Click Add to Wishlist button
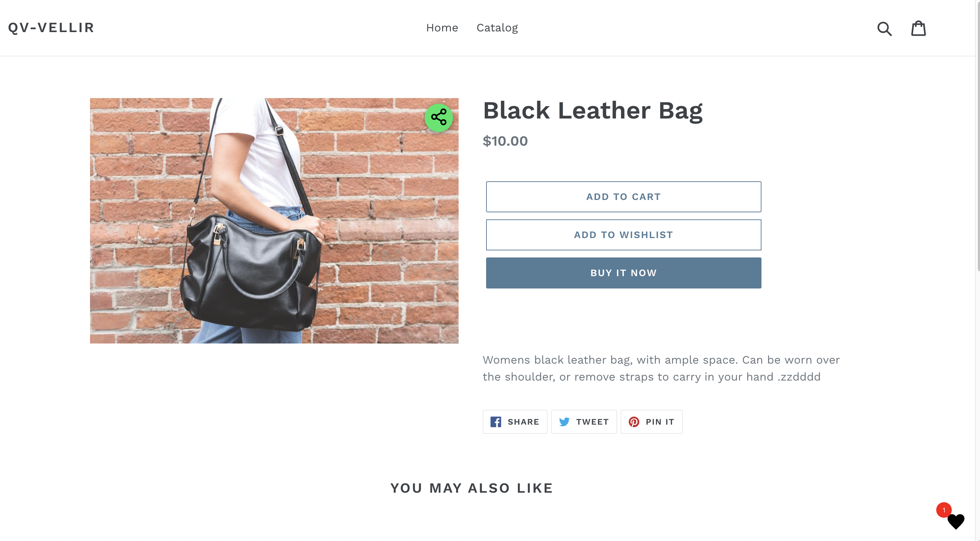Image resolution: width=980 pixels, height=541 pixels. coord(623,235)
